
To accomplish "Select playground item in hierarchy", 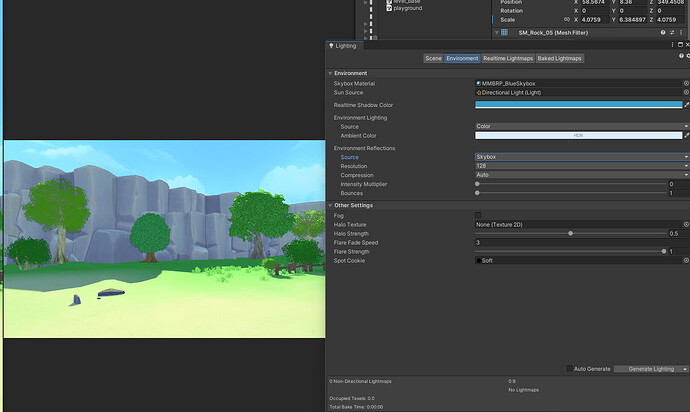I will click(x=407, y=8).
